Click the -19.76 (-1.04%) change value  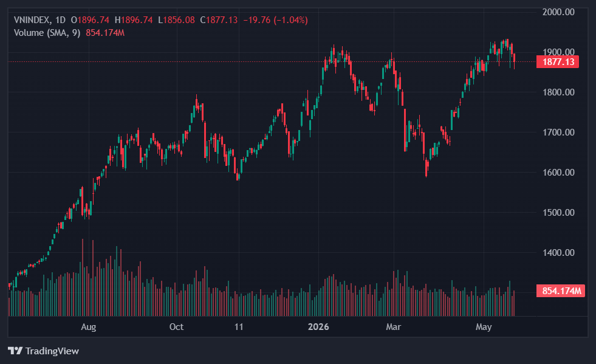tap(276, 20)
